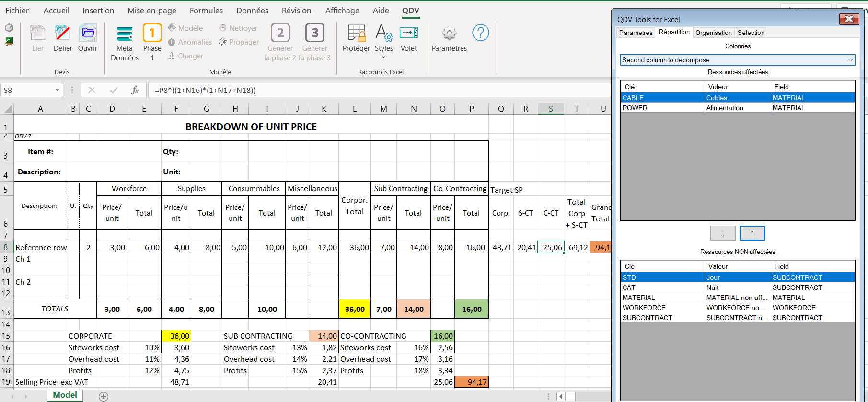Switch to the Affichage ribbon tab
Screen dimensions: 868x402
coord(342,11)
